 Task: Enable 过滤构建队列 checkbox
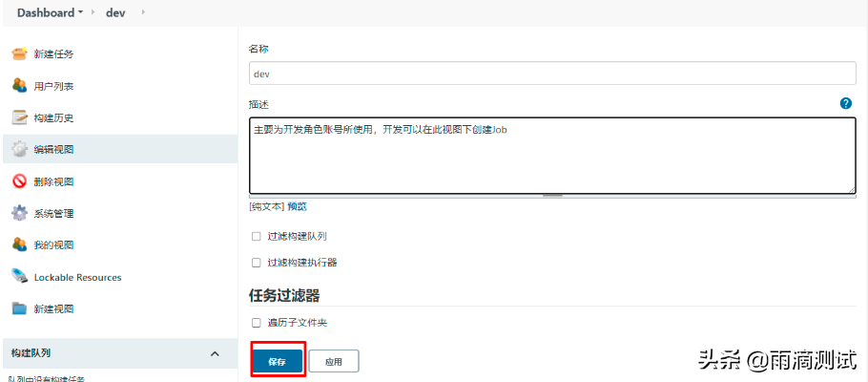click(x=256, y=236)
